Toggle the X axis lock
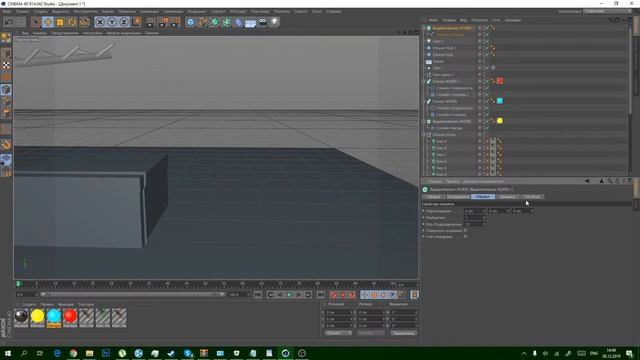Image resolution: width=640 pixels, height=360 pixels. [x=100, y=22]
